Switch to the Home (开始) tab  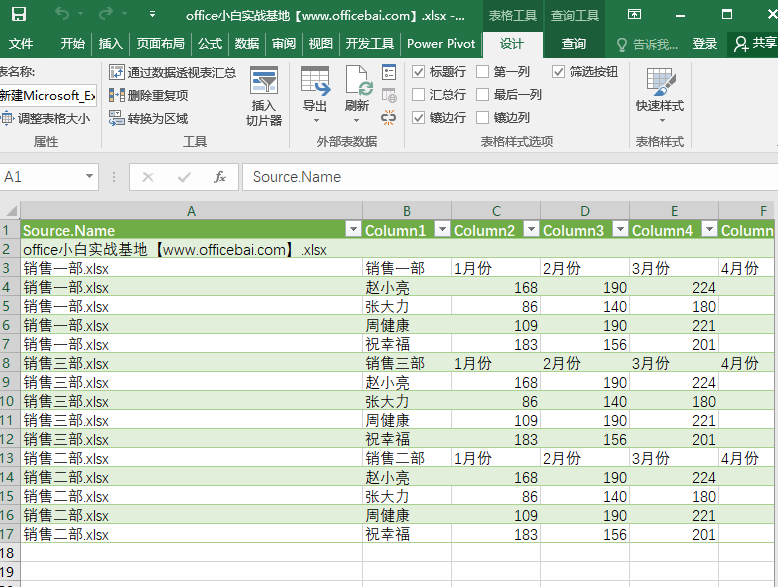point(72,44)
